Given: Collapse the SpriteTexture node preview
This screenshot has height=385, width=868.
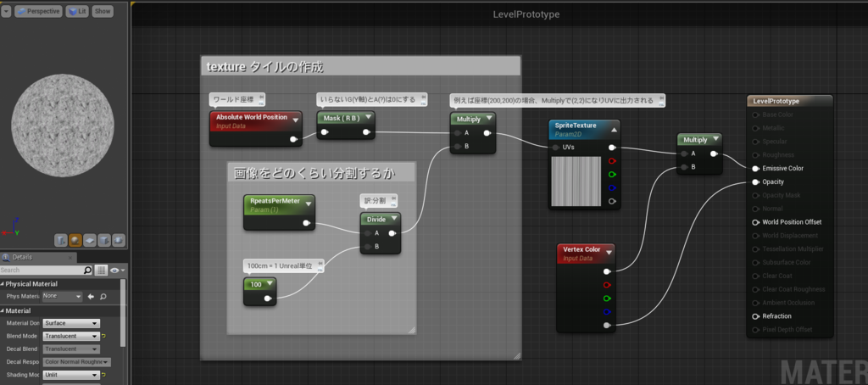Looking at the screenshot, I should point(614,130).
